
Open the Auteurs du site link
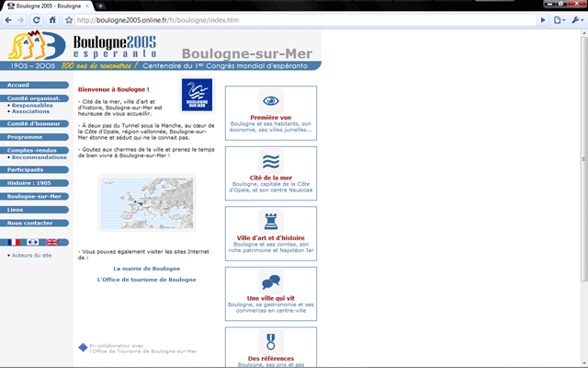pyautogui.click(x=31, y=256)
